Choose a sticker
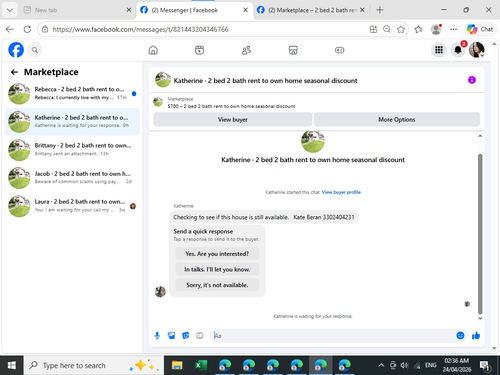 (x=186, y=335)
